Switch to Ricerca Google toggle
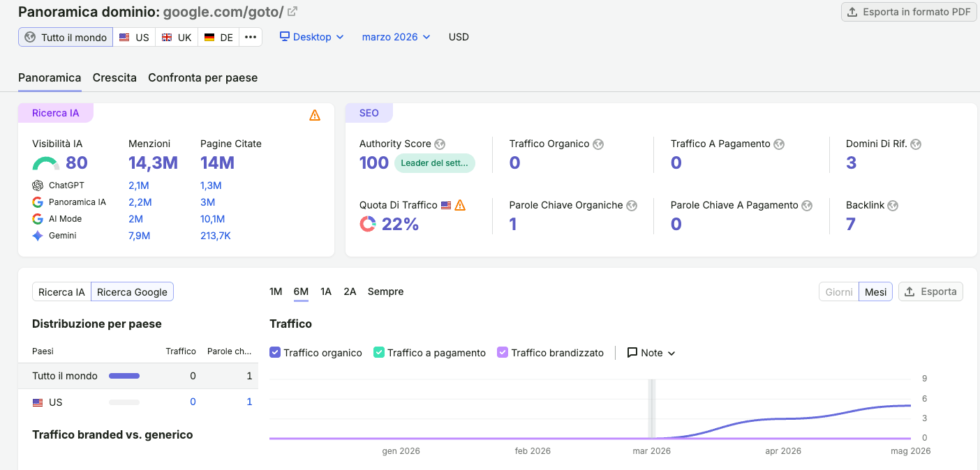 pos(132,291)
